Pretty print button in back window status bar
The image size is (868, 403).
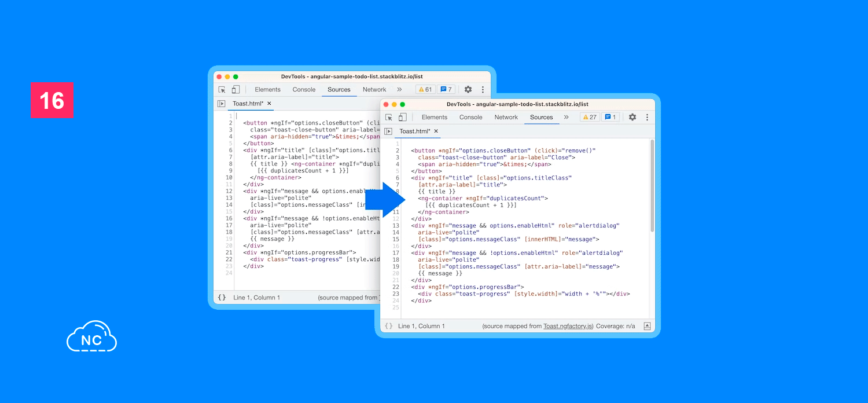222,298
